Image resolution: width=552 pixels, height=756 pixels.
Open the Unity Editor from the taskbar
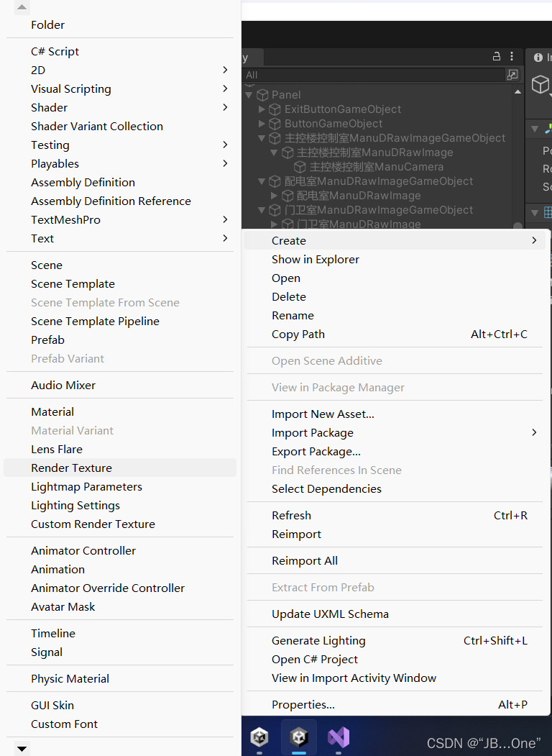pos(298,737)
